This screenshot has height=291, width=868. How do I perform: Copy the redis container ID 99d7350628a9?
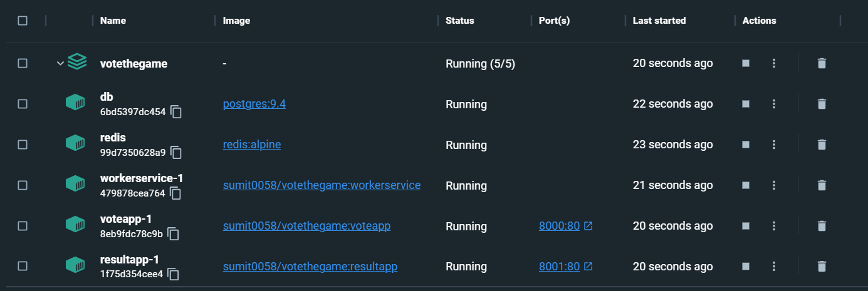pyautogui.click(x=176, y=153)
